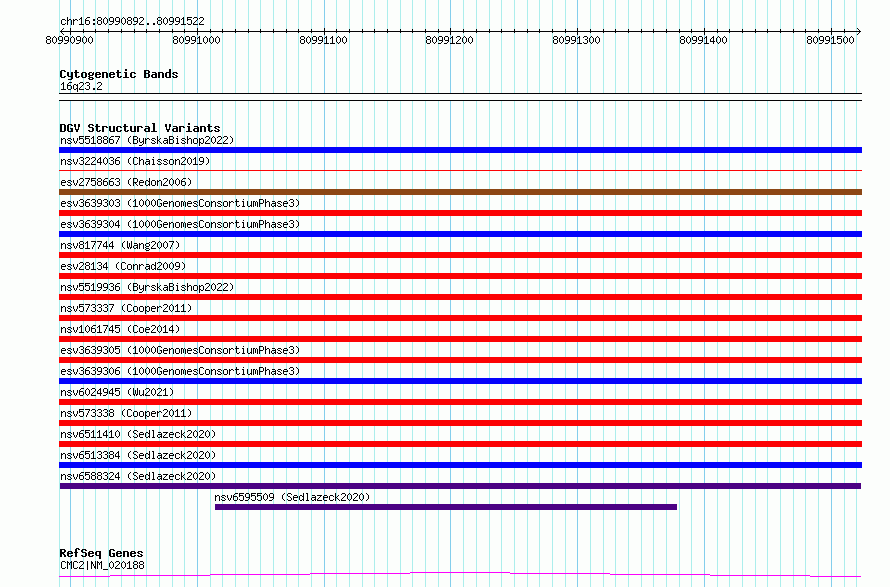Click ruler position 80991400
Viewport: 890px width, 587px height.
point(704,40)
